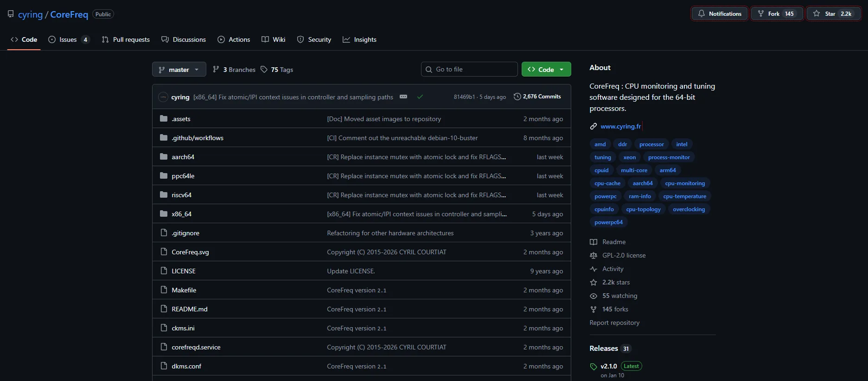This screenshot has width=868, height=381.
Task: Click the GPL-2.0 license scale icon
Action: pyautogui.click(x=594, y=255)
